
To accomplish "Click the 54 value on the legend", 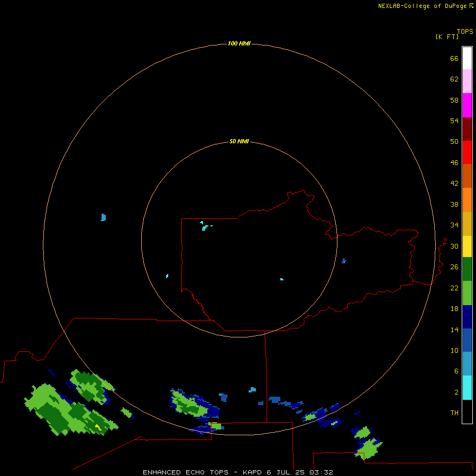I will click(454, 121).
